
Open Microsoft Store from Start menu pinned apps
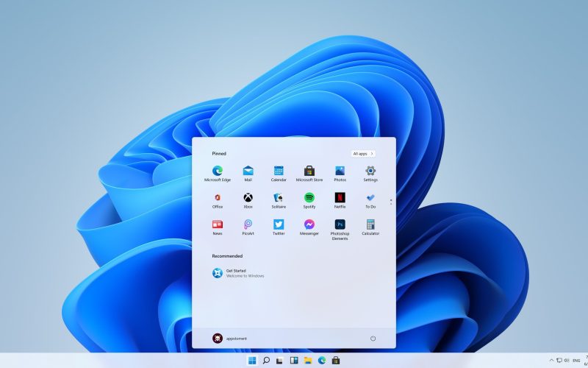pyautogui.click(x=309, y=174)
